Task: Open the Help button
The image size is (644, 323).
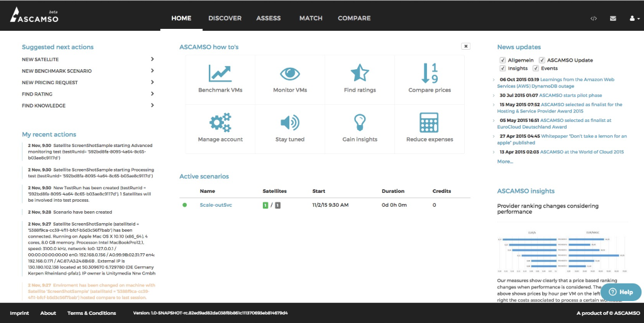Action: 621,292
